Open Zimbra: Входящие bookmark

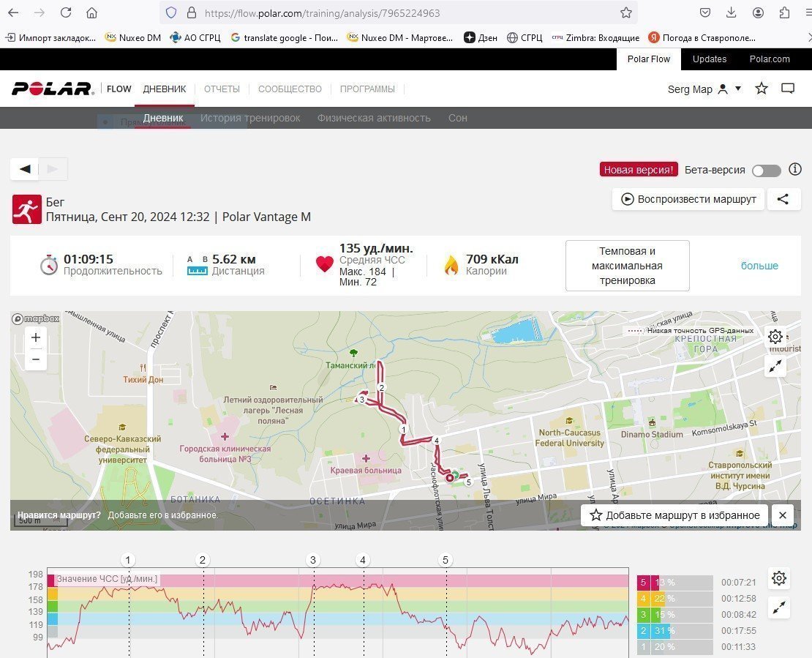click(x=595, y=37)
